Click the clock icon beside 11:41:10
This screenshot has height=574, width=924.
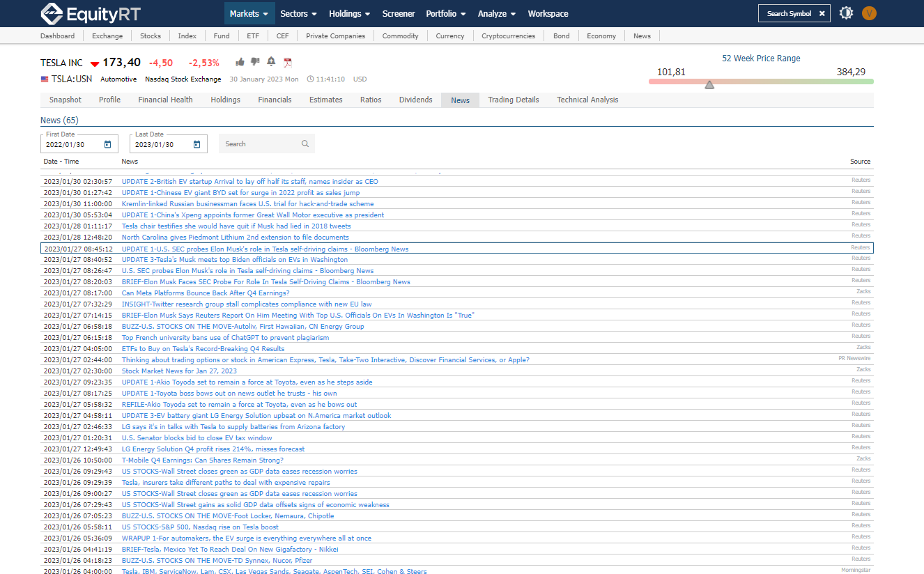310,79
